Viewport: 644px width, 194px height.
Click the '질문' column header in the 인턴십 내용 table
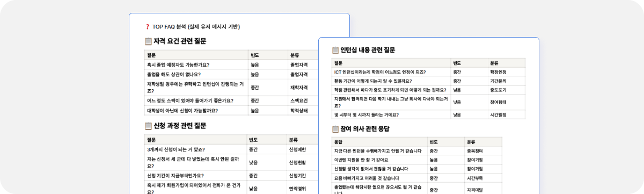click(339, 63)
